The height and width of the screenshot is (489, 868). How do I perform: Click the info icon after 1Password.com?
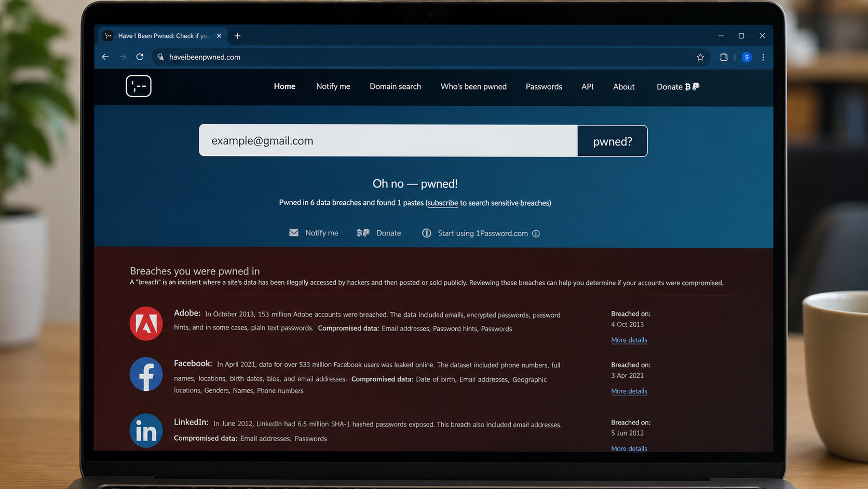point(536,234)
